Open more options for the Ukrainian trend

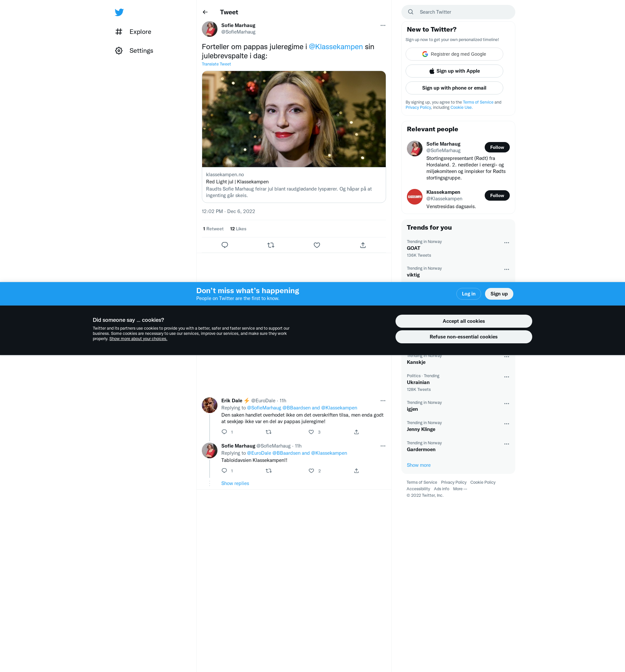pos(507,377)
